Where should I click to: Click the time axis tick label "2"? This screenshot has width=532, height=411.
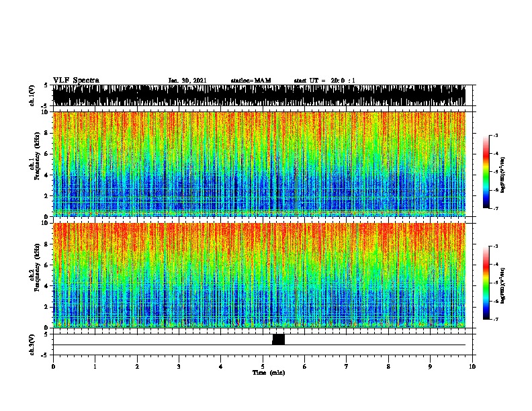point(137,367)
